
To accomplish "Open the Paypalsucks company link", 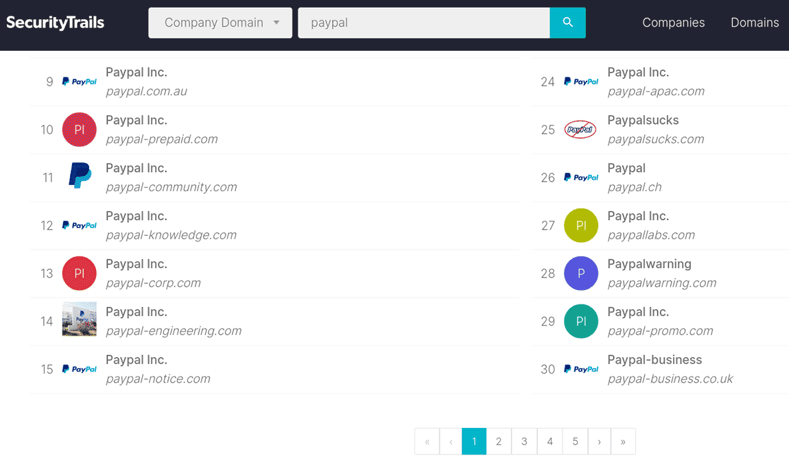I will [643, 120].
